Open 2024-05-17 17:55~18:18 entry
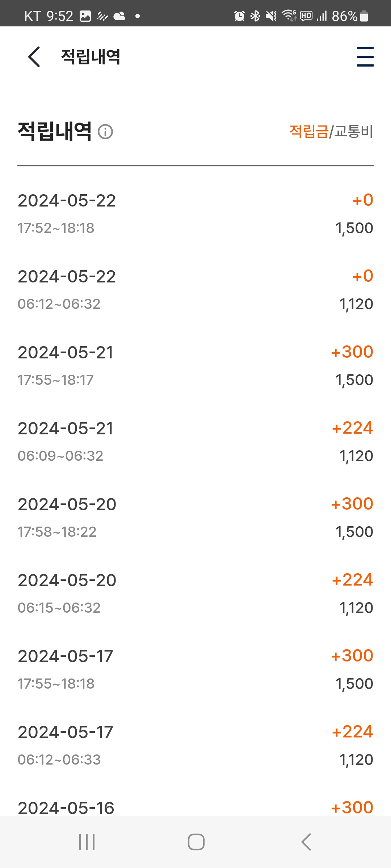This screenshot has width=391, height=868. (x=195, y=669)
